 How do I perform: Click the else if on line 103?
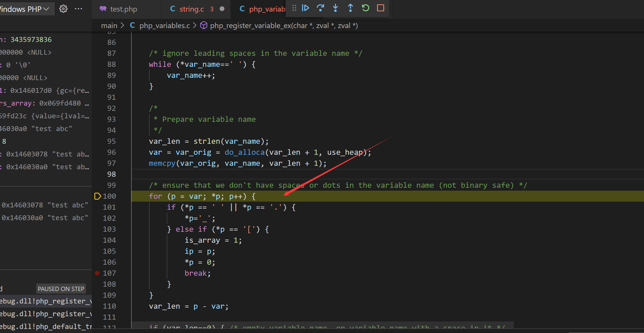pyautogui.click(x=191, y=229)
